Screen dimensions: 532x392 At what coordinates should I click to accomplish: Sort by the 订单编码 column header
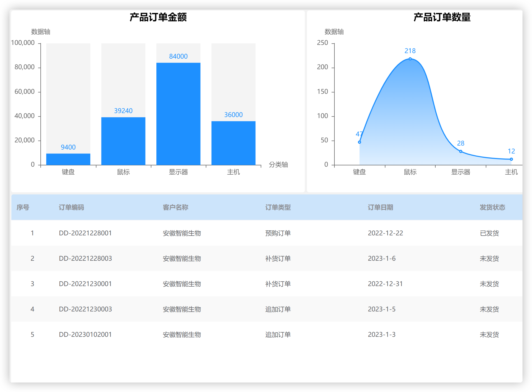(x=71, y=207)
